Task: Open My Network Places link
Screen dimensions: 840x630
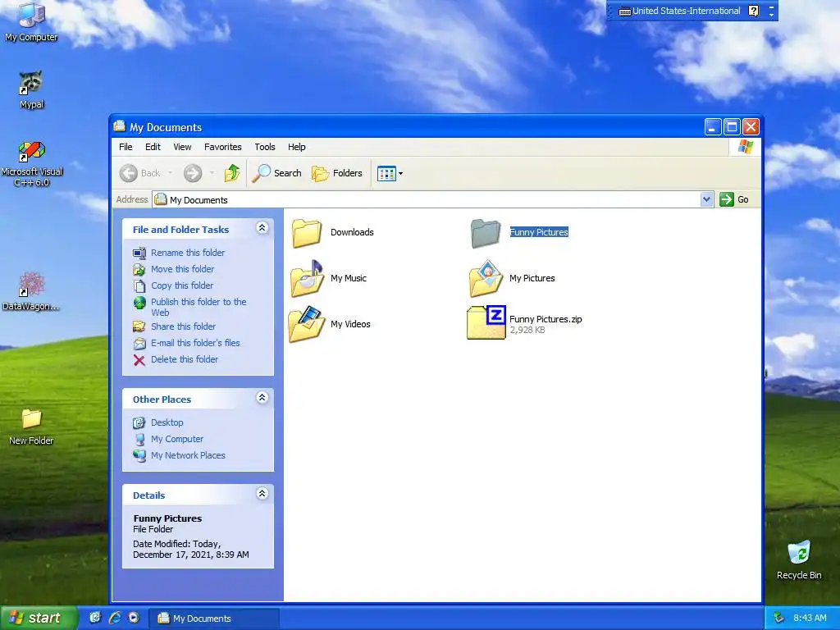Action: [188, 455]
